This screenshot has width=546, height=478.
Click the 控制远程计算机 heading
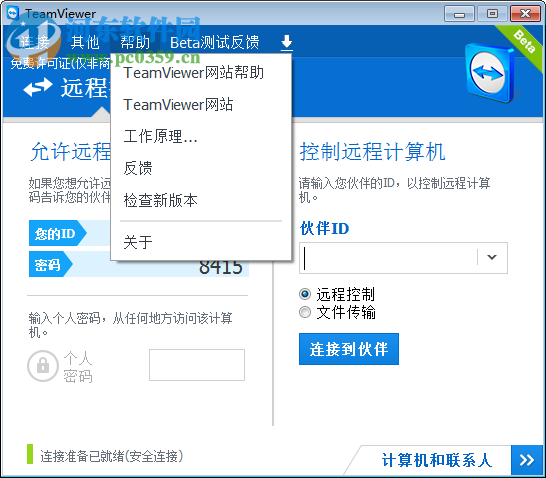tap(372, 151)
